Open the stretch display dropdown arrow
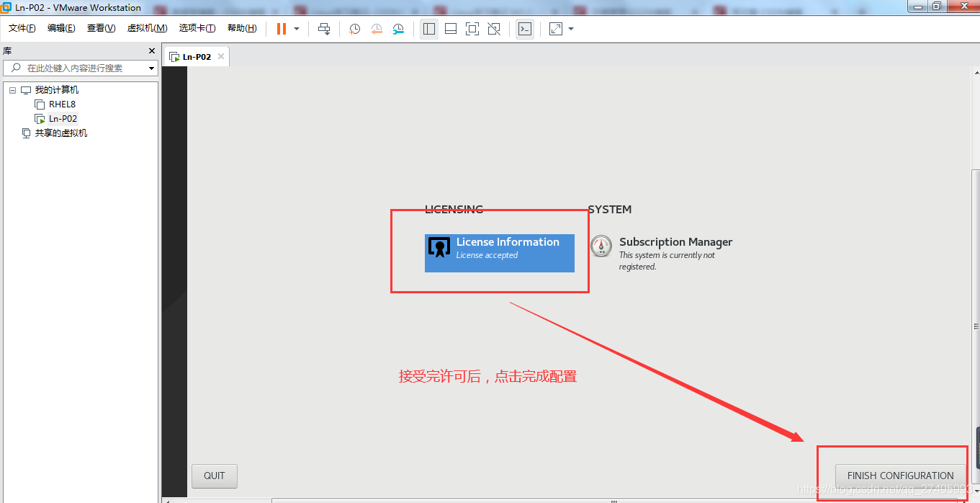980x503 pixels. (571, 29)
